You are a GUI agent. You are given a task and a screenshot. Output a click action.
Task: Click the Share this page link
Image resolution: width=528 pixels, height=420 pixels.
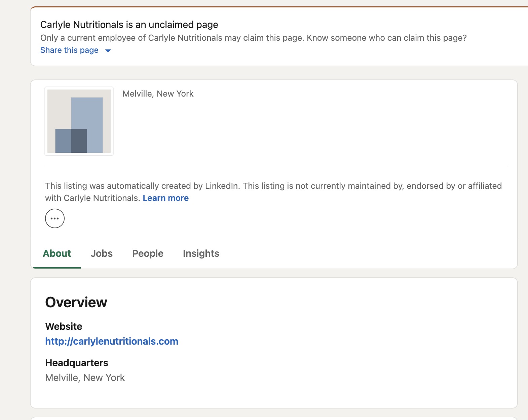point(69,50)
